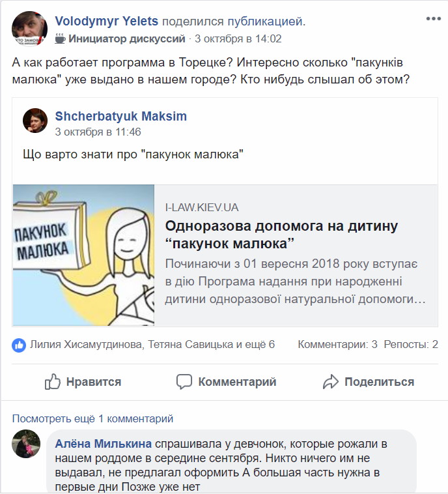Open the article titled Одноразова допомога на дитину
The image size is (448, 494).
pyautogui.click(x=281, y=235)
